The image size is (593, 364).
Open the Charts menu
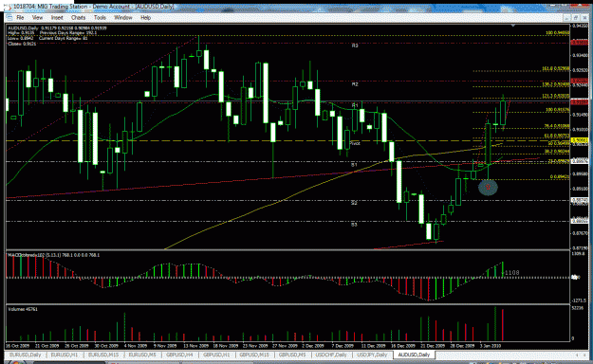[x=78, y=18]
